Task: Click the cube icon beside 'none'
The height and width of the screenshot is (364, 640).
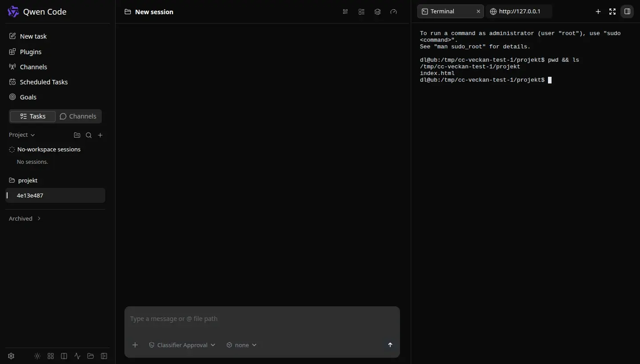Action: 229,345
